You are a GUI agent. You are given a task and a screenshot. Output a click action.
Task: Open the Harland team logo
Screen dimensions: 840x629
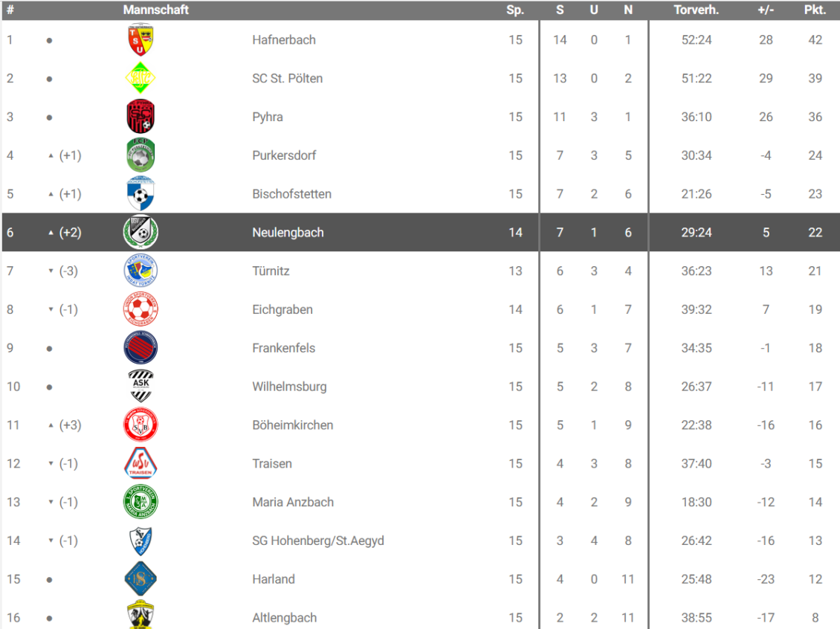(x=140, y=579)
